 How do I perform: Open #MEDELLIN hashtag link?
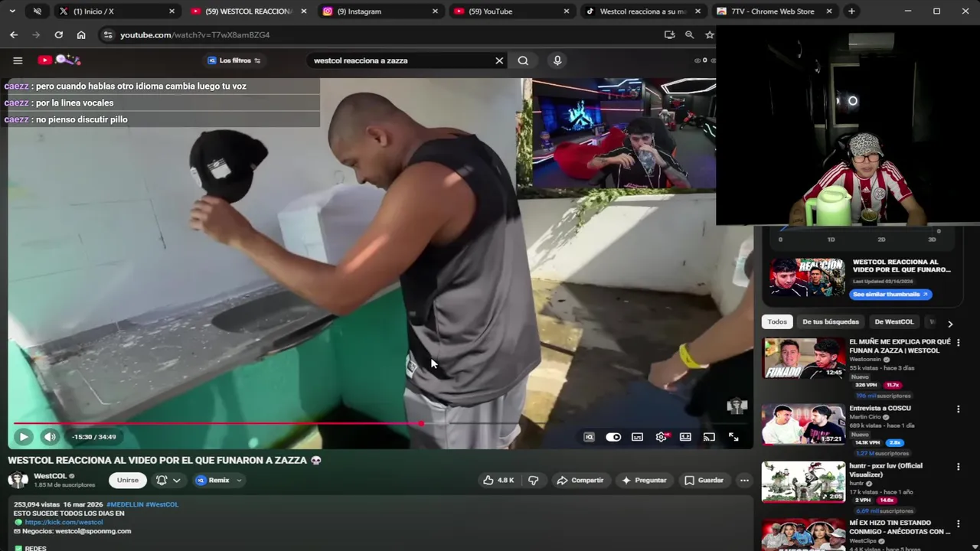[x=125, y=504]
